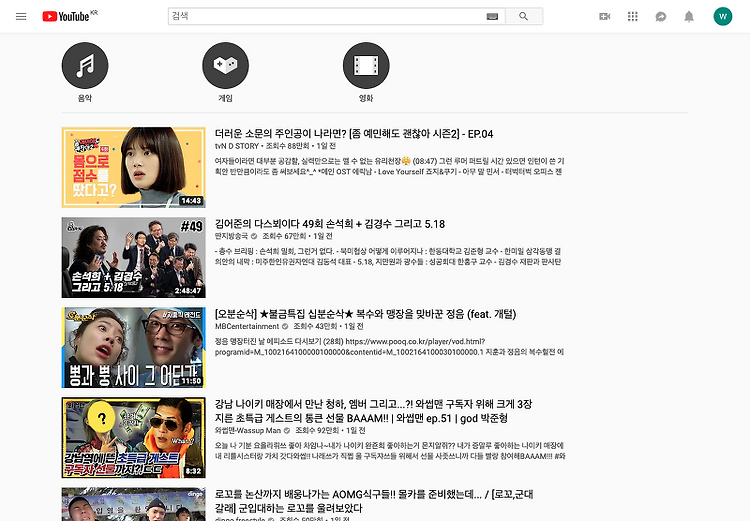Click the 조회수 43만회 view count

coord(315,326)
